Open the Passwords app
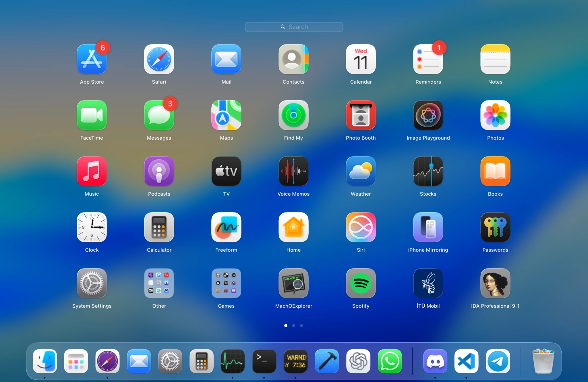The height and width of the screenshot is (382, 588). coord(495,227)
